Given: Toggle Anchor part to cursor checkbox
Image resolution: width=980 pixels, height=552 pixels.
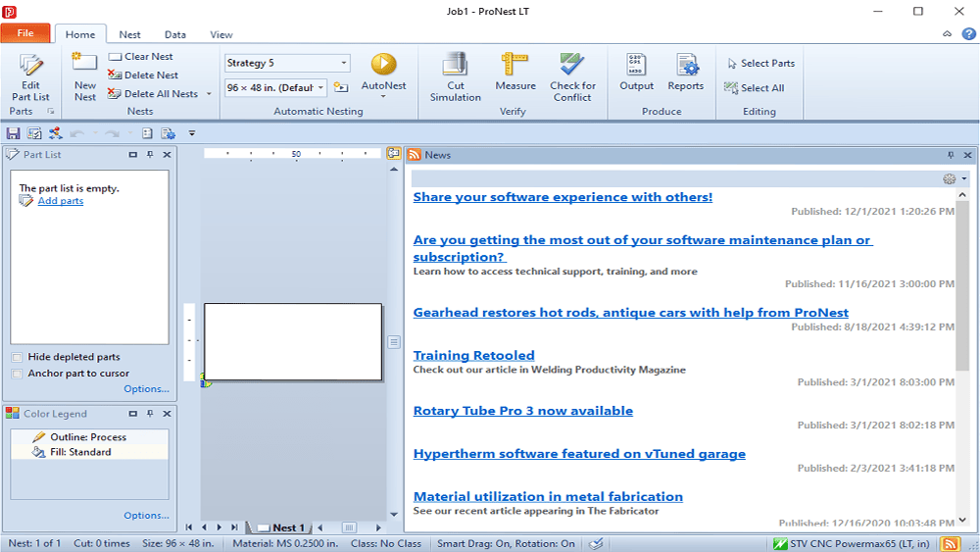Looking at the screenshot, I should 18,374.
